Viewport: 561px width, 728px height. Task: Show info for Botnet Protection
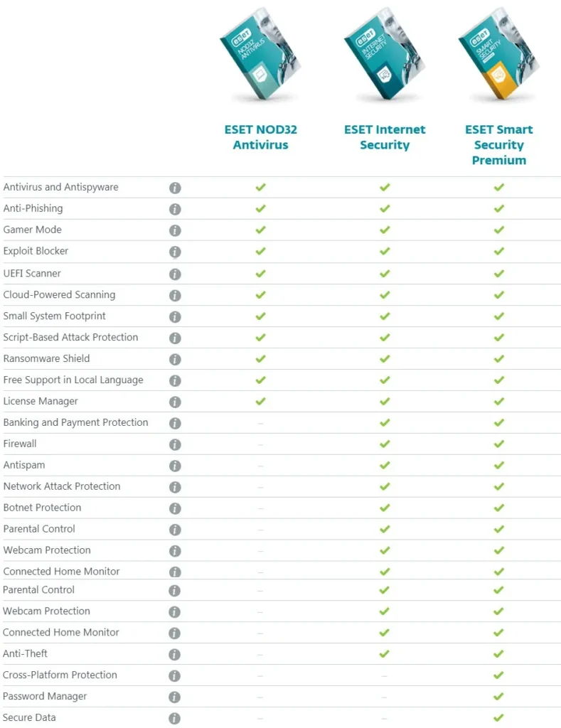click(175, 508)
